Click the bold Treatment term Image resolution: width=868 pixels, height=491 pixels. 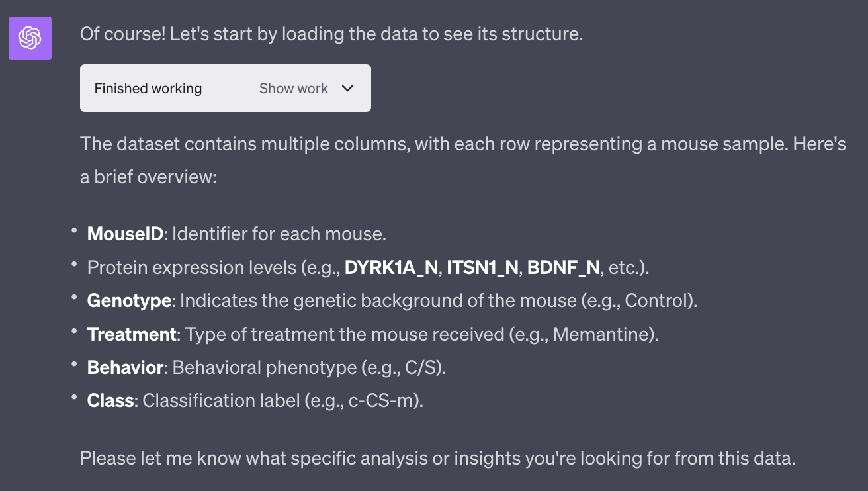coord(132,334)
